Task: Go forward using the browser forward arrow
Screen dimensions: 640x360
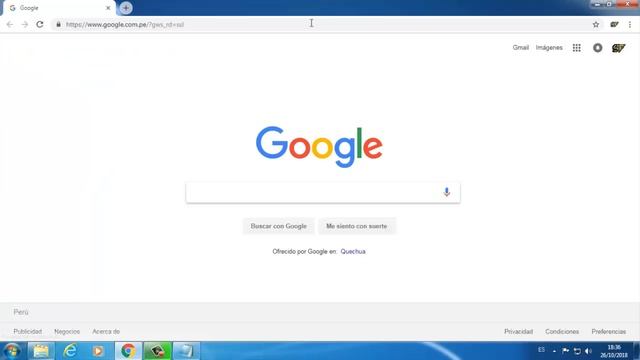Action: [x=25, y=24]
